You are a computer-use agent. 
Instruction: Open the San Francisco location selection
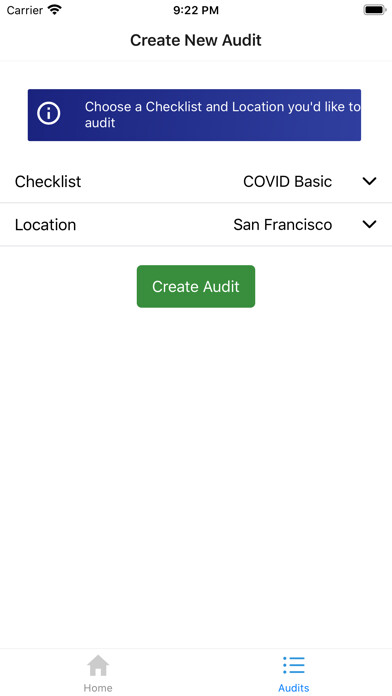click(283, 225)
